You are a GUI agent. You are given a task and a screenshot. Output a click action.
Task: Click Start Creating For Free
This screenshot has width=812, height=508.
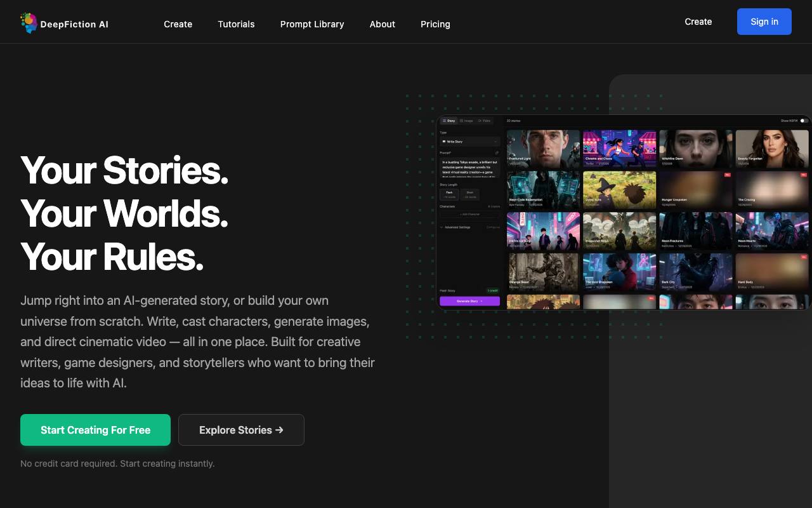[95, 430]
